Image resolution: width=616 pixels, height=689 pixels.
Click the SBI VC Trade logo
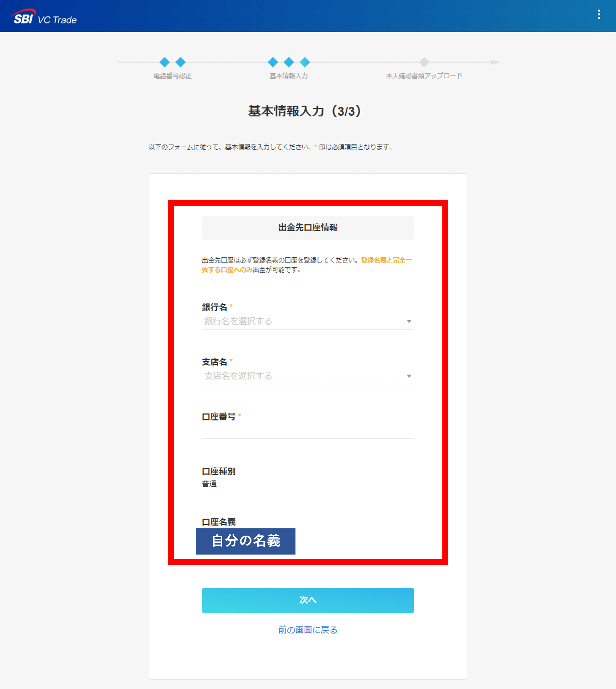[x=44, y=17]
